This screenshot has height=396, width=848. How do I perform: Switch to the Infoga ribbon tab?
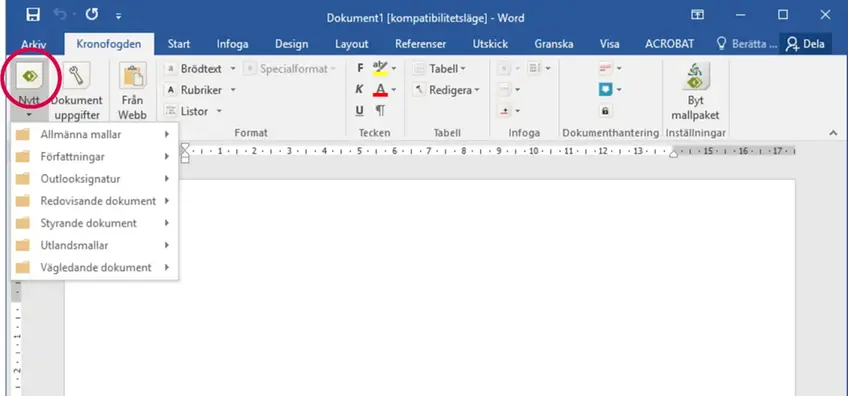[233, 44]
